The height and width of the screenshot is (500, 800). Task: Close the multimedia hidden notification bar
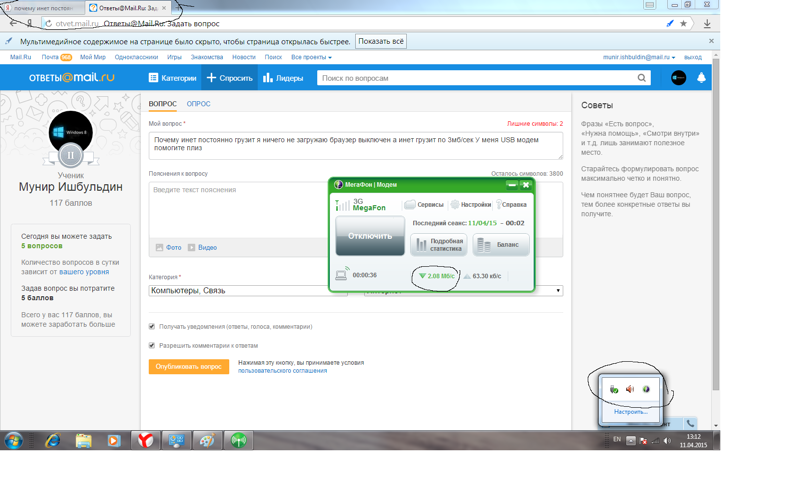pos(711,41)
